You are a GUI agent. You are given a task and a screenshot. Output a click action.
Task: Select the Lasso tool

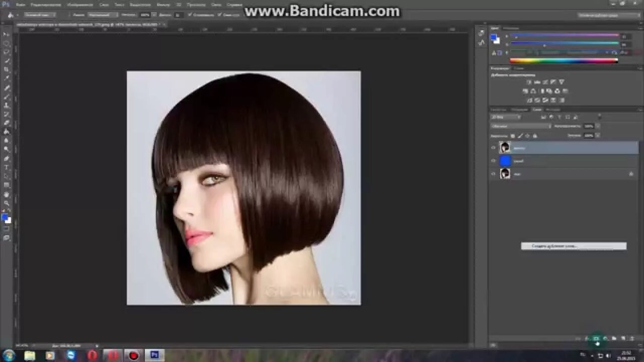click(x=7, y=52)
